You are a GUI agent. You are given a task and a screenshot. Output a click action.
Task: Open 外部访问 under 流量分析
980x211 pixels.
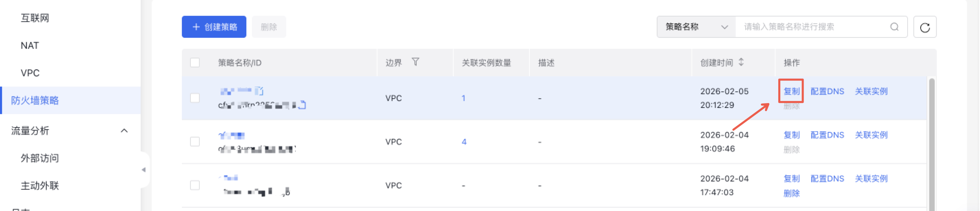(39, 158)
